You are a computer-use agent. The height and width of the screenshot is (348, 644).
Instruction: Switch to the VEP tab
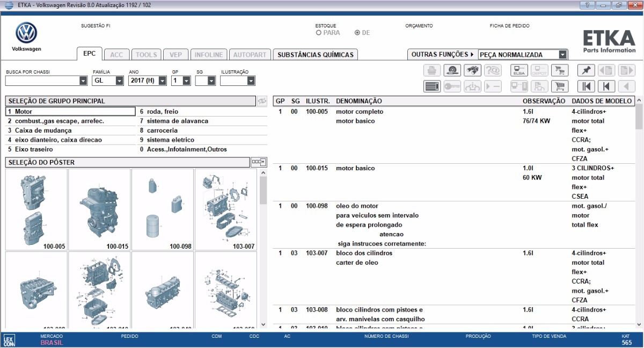175,55
